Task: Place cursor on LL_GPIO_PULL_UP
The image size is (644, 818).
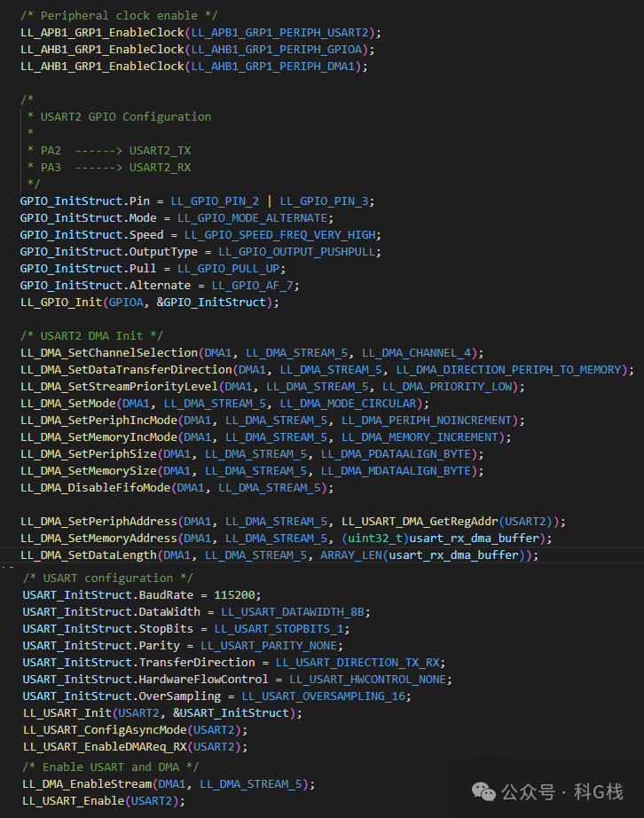Action: [228, 269]
